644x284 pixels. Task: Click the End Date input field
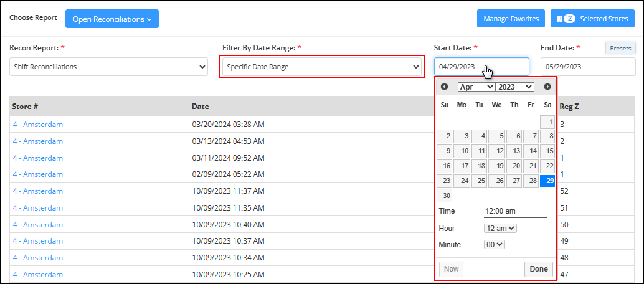tap(588, 67)
